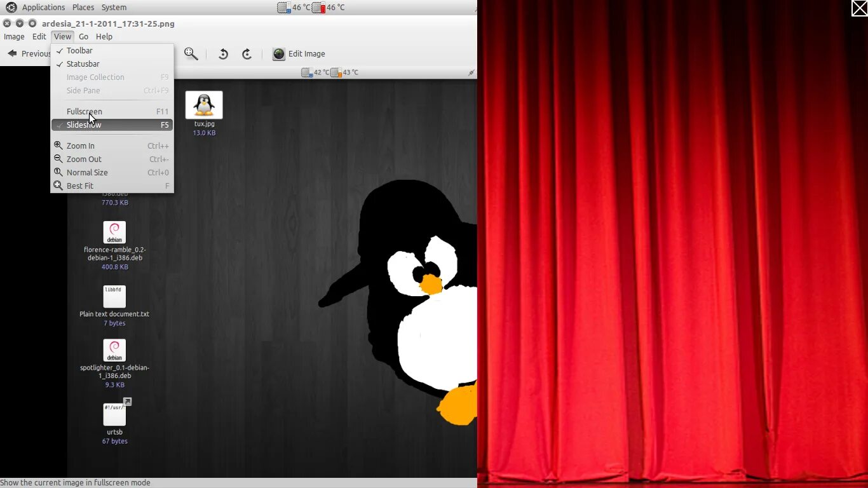Start Slideshow from the View menu

tap(112, 125)
